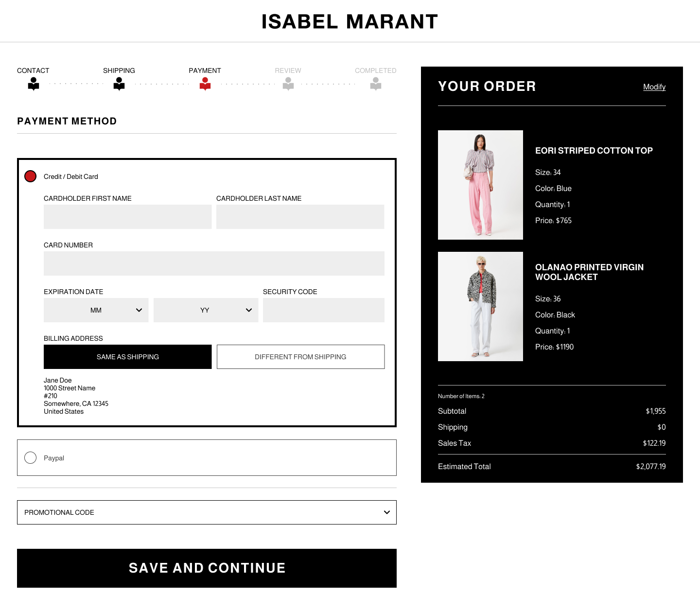Go to the Shipping step label
The width and height of the screenshot is (700, 612).
click(x=119, y=70)
